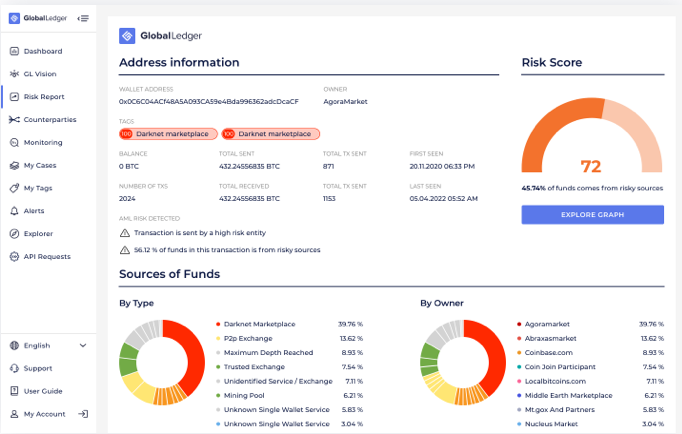Viewport: 682px width, 434px height.
Task: Click the Dashboard icon
Action: pos(14,51)
